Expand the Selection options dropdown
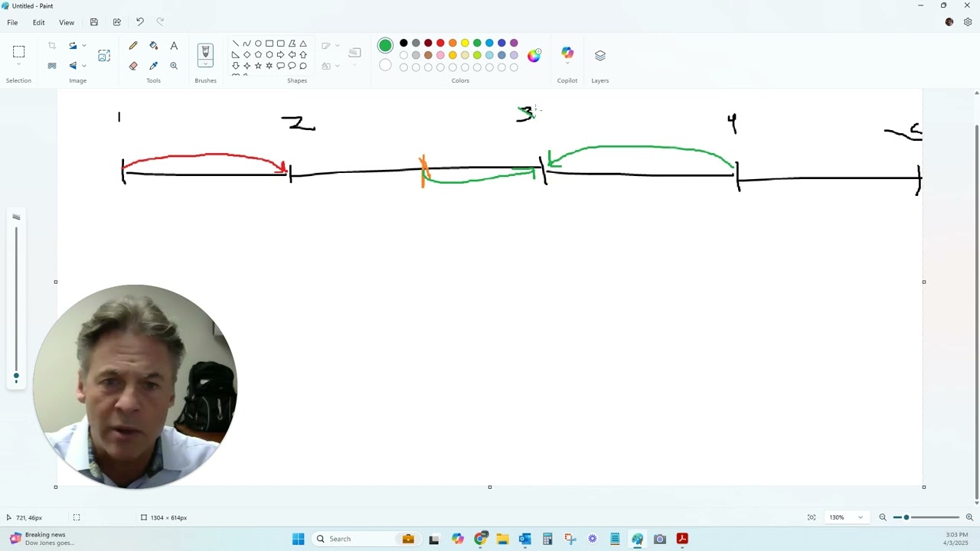Viewport: 980px width, 551px height. 18,65
